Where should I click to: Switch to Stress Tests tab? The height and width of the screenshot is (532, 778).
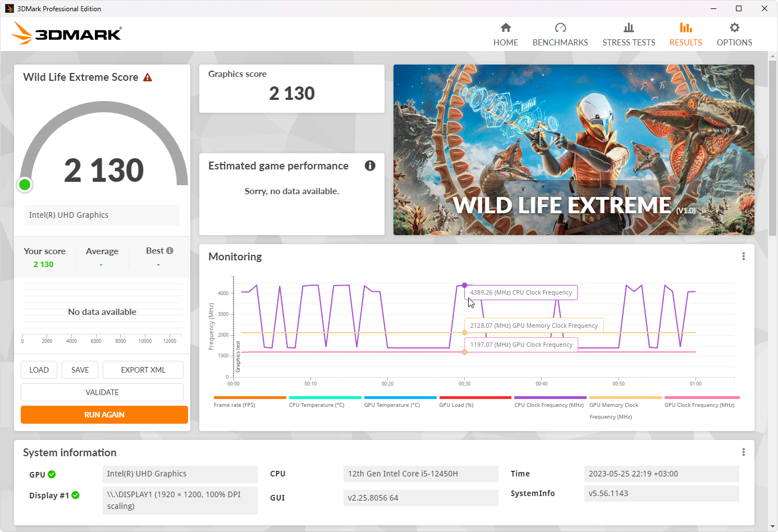point(629,35)
